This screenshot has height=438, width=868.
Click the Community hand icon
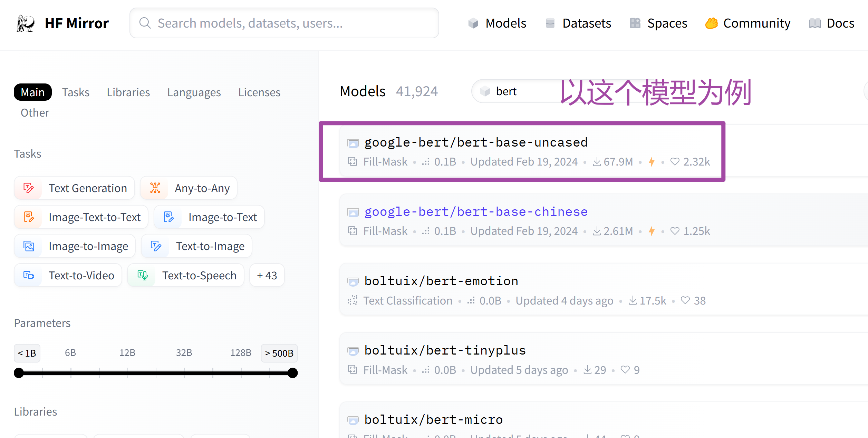[712, 23]
